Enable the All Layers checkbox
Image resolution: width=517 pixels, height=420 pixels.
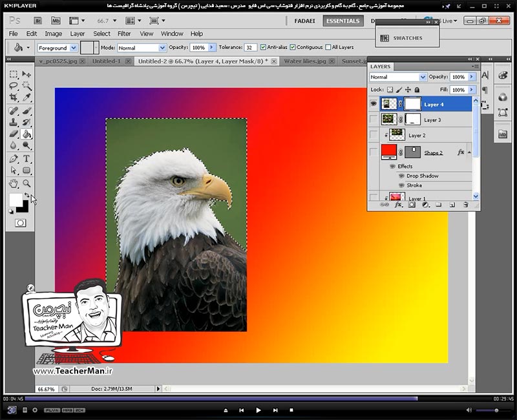click(328, 47)
